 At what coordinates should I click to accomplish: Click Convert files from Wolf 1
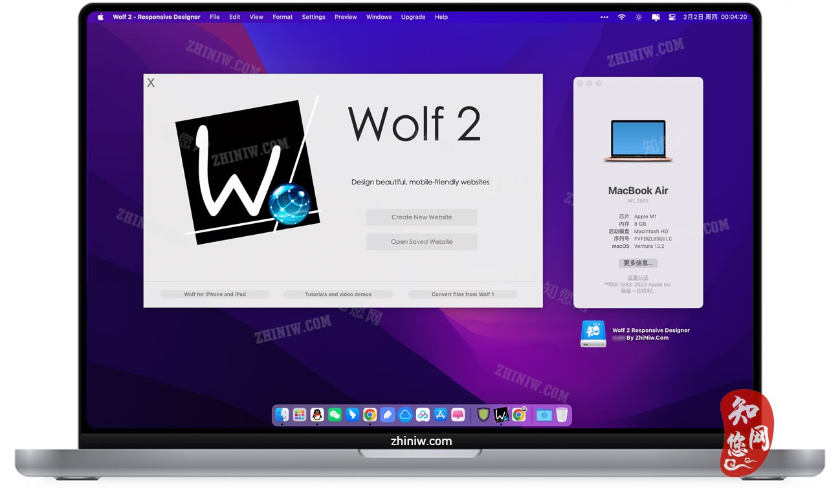tap(463, 294)
